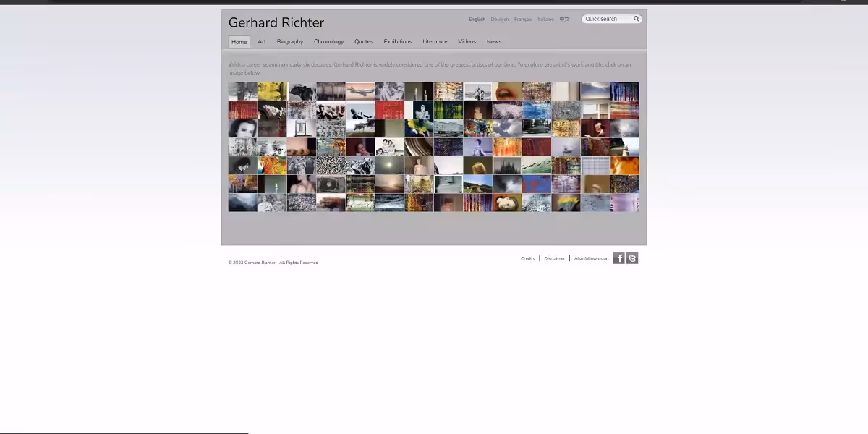This screenshot has width=868, height=434.
Task: Switch to the Exhibitions tab
Action: pos(397,41)
